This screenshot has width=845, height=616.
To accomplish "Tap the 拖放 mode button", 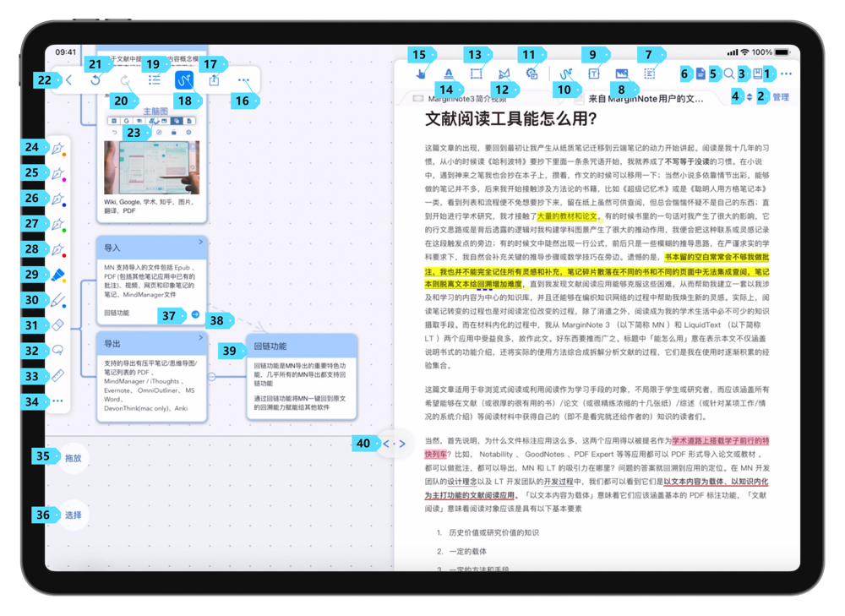I will 74,458.
